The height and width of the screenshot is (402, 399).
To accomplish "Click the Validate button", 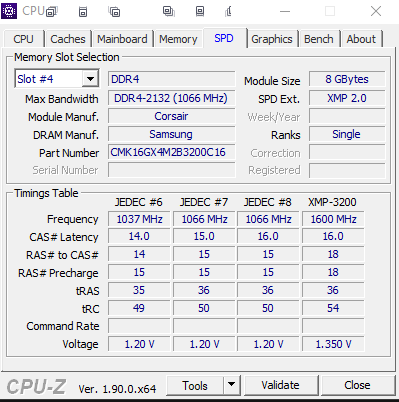I will coord(280,385).
